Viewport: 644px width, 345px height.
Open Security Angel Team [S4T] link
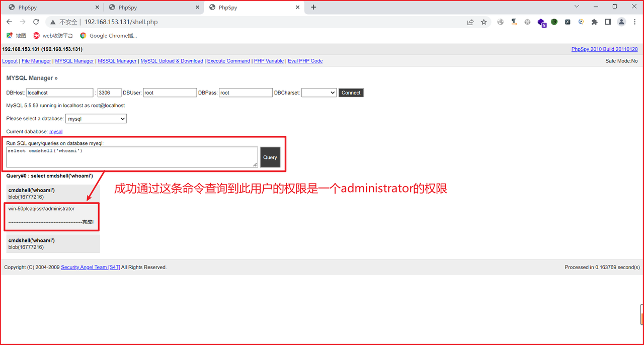(91, 267)
